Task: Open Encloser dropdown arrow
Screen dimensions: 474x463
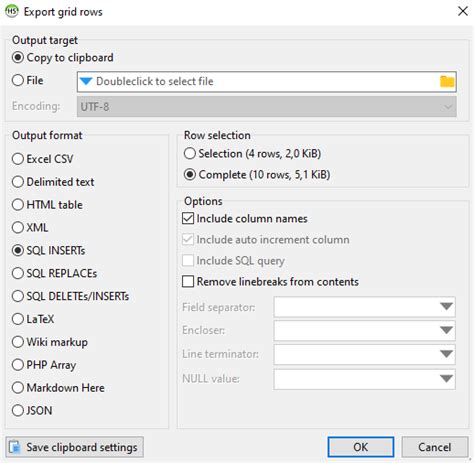Action: [446, 330]
